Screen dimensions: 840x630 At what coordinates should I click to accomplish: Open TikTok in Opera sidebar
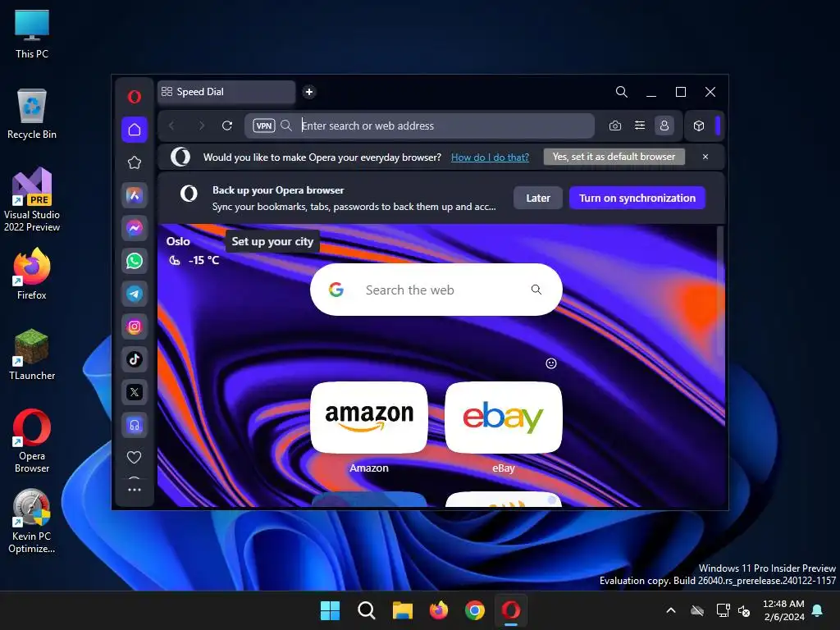[x=135, y=359]
